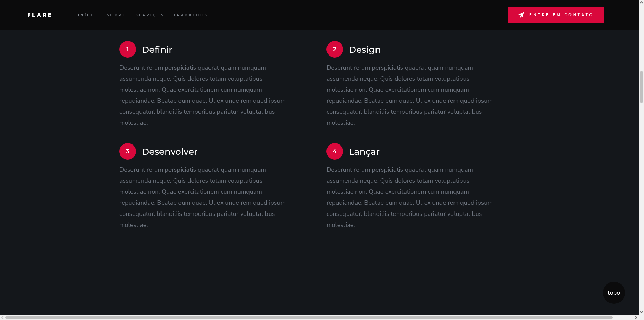Click the paragraph under Design
The image size is (644, 320).
(410, 95)
